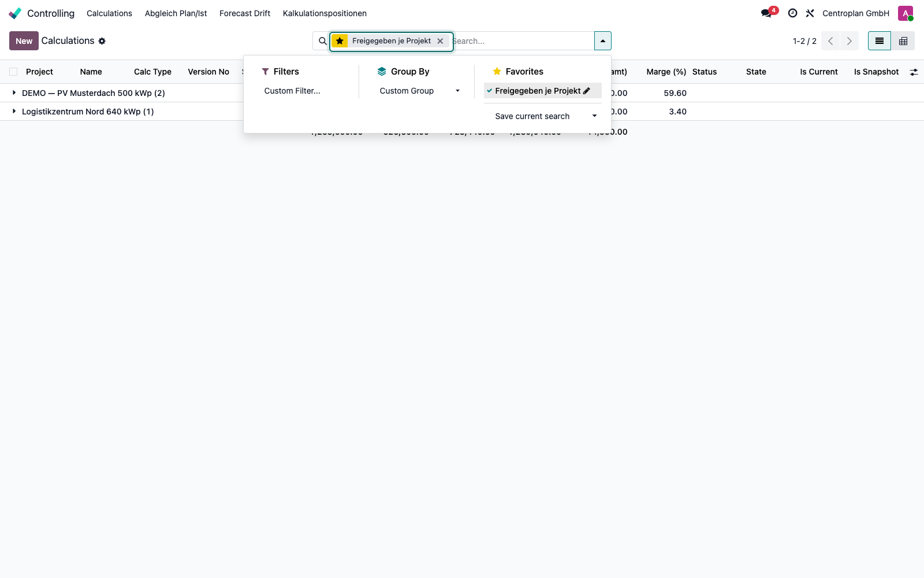Click the Calculations breadcrumb title
The width and height of the screenshot is (924, 578).
[68, 41]
